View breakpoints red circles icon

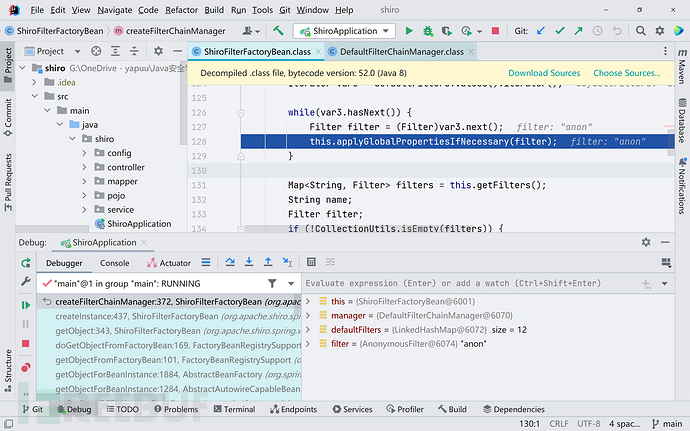(26, 367)
